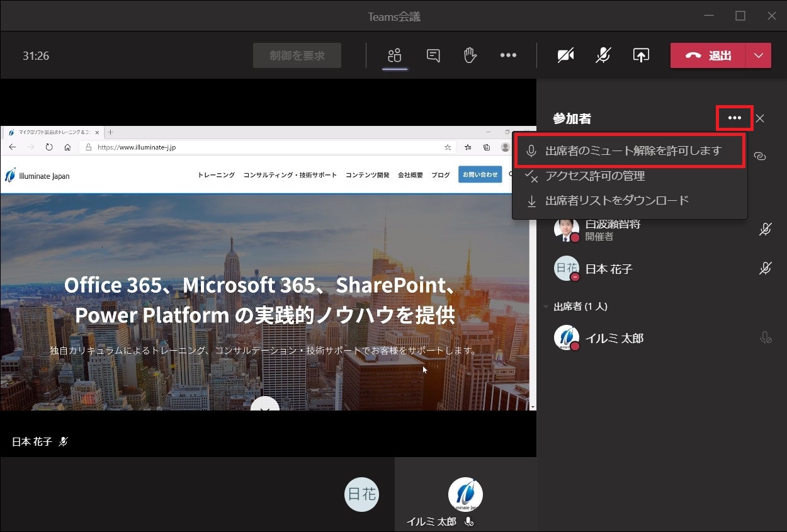
Task: Click コンテンツ開発 in site menu
Action: click(x=367, y=175)
